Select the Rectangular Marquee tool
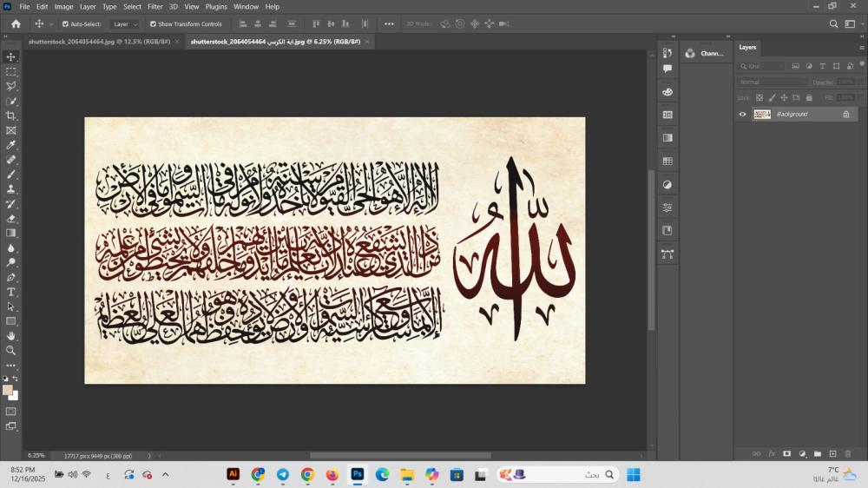This screenshot has width=868, height=488. point(11,71)
